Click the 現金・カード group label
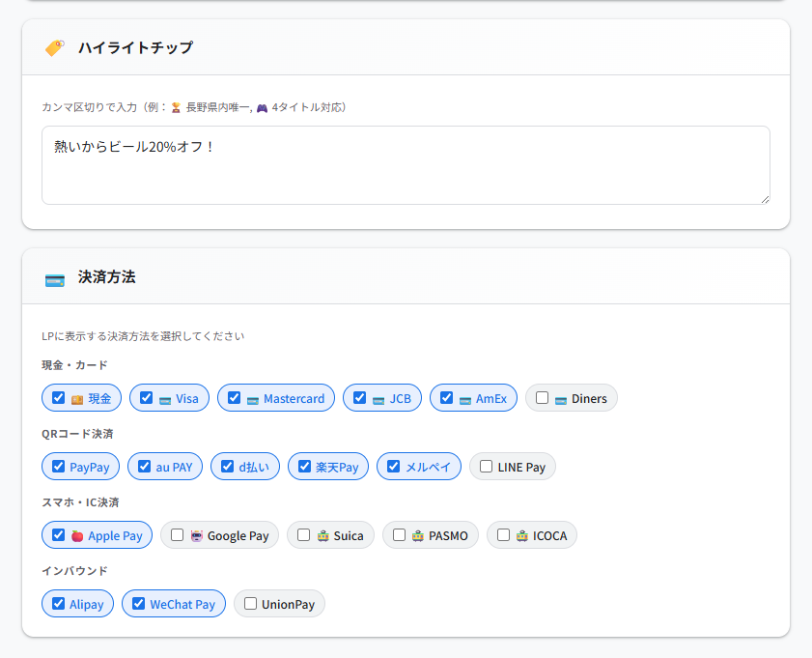The width and height of the screenshot is (812, 658). coord(74,365)
